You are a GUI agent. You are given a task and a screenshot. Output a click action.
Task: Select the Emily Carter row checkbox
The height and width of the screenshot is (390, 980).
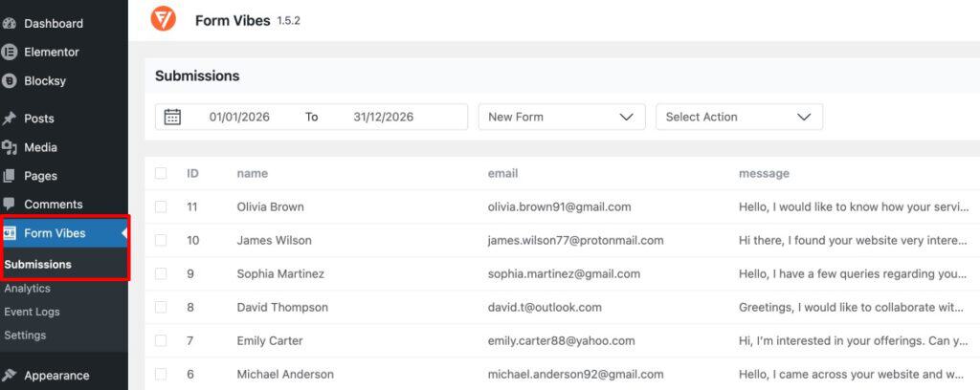coord(161,340)
